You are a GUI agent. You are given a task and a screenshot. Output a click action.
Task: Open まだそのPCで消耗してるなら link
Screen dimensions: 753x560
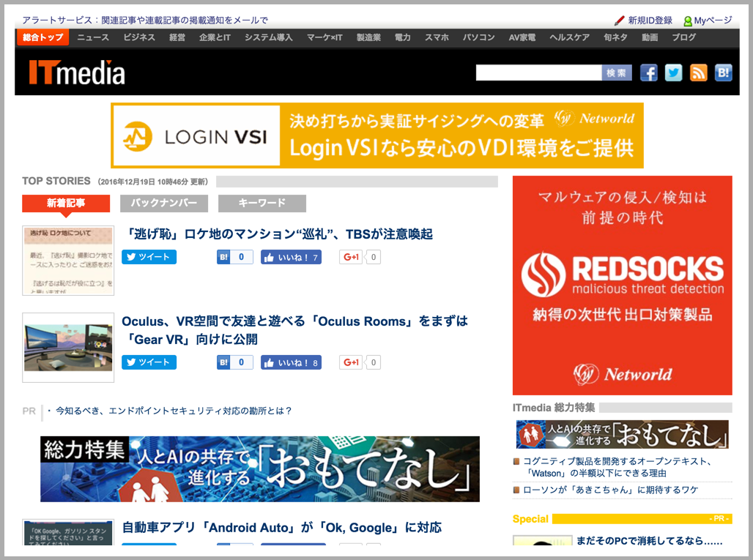point(649,540)
